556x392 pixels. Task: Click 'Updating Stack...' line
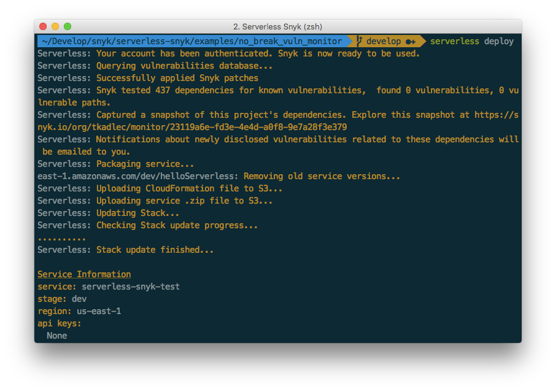pyautogui.click(x=108, y=213)
